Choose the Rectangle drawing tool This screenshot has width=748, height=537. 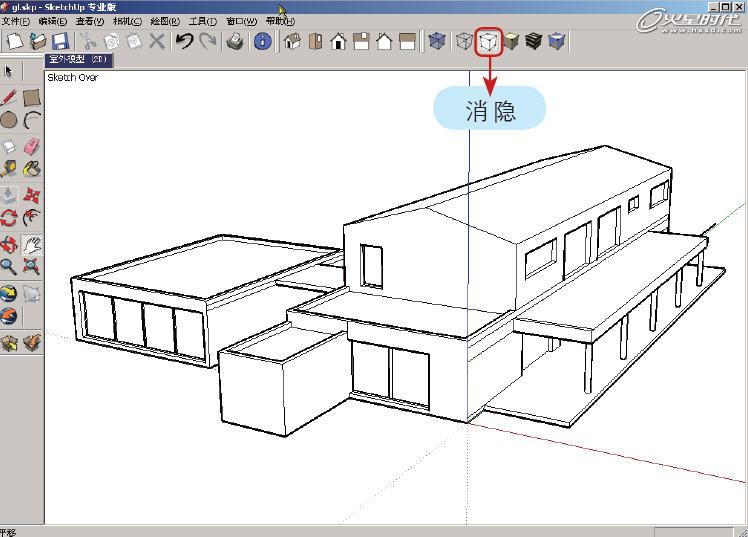(32, 97)
